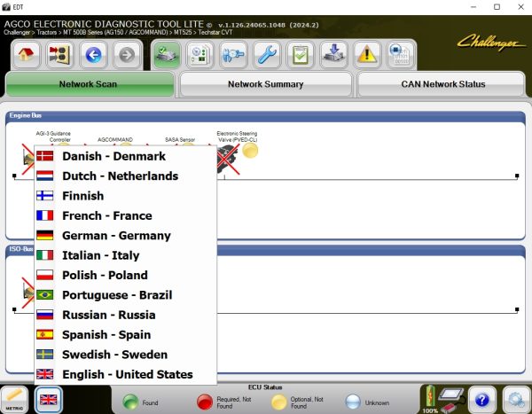532x414 pixels.
Task: Choose Russian - Russia language
Action: pos(125,315)
